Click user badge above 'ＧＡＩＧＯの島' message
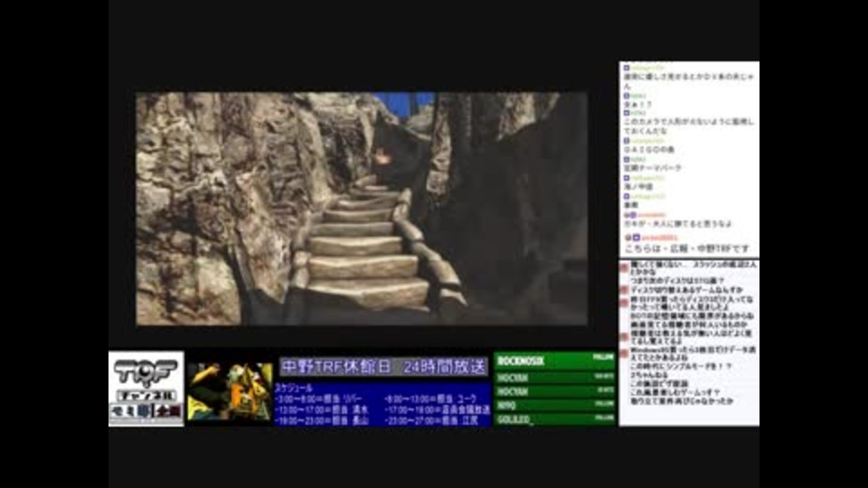Viewport: 868px width, 488px height. tap(627, 141)
